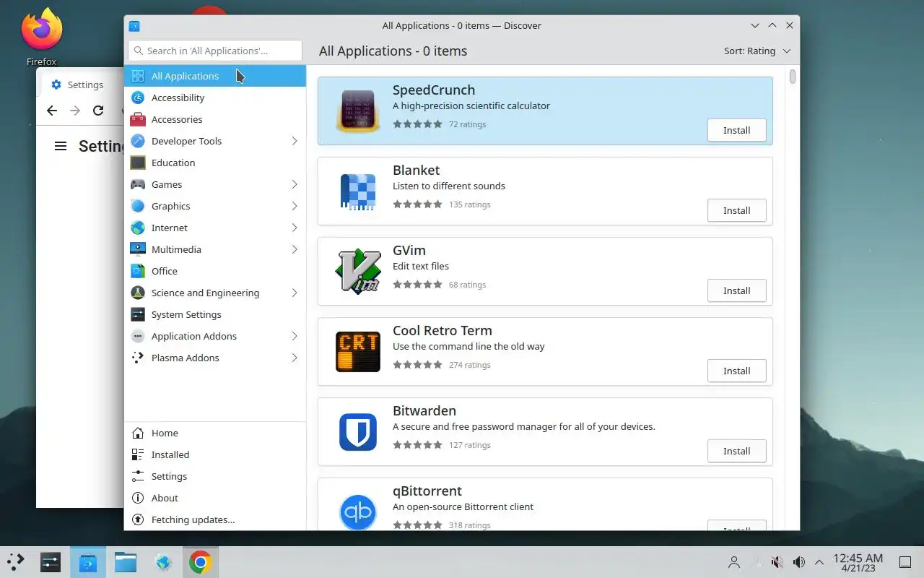Screen dimensions: 924x578
Task: Open the application launcher in taskbar
Action: pyautogui.click(x=15, y=562)
